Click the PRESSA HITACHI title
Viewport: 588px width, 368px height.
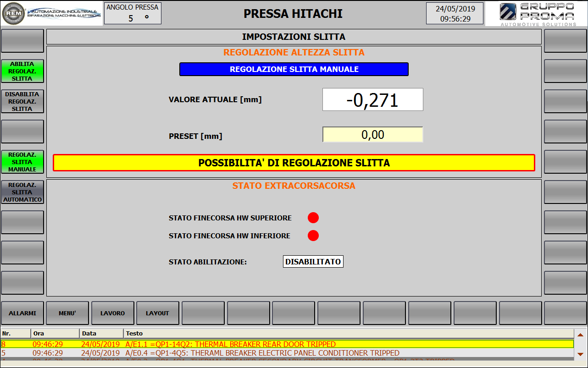tap(293, 14)
